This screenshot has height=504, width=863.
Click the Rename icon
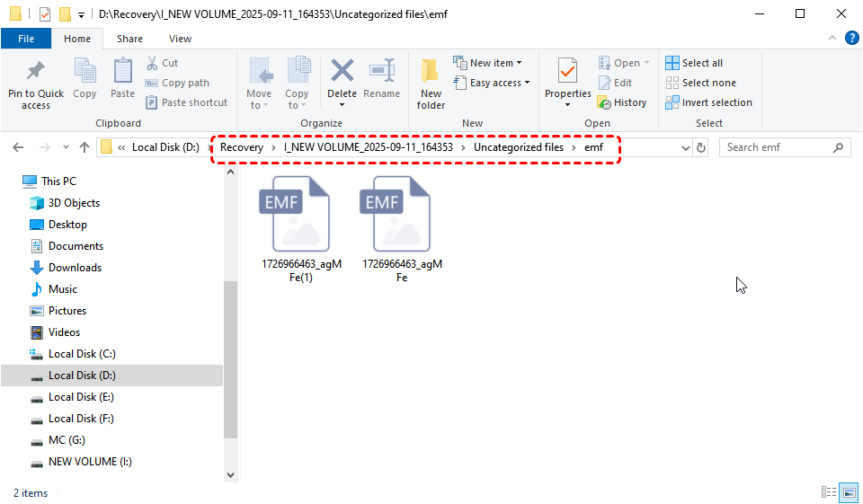[x=382, y=70]
